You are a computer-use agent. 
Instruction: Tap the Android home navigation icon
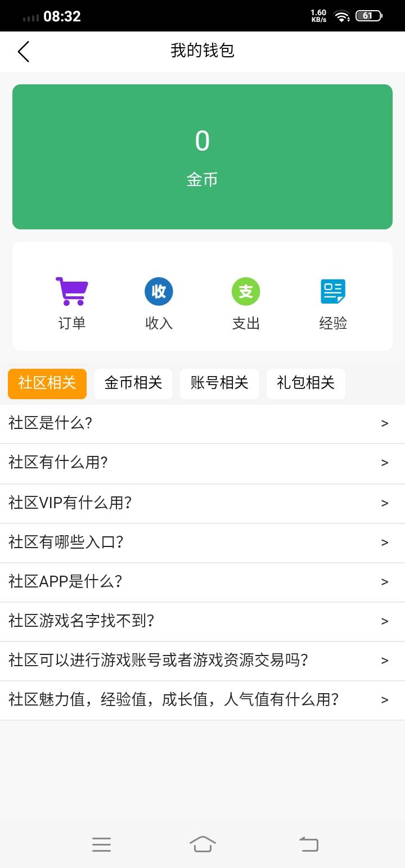[x=202, y=844]
